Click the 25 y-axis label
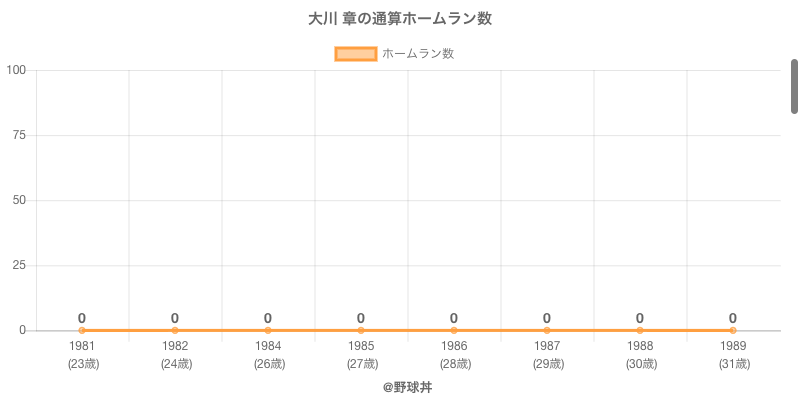The image size is (800, 400). (19, 265)
